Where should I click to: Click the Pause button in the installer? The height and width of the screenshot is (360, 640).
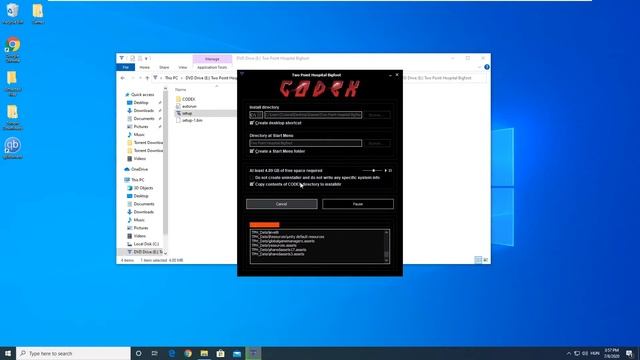point(358,204)
